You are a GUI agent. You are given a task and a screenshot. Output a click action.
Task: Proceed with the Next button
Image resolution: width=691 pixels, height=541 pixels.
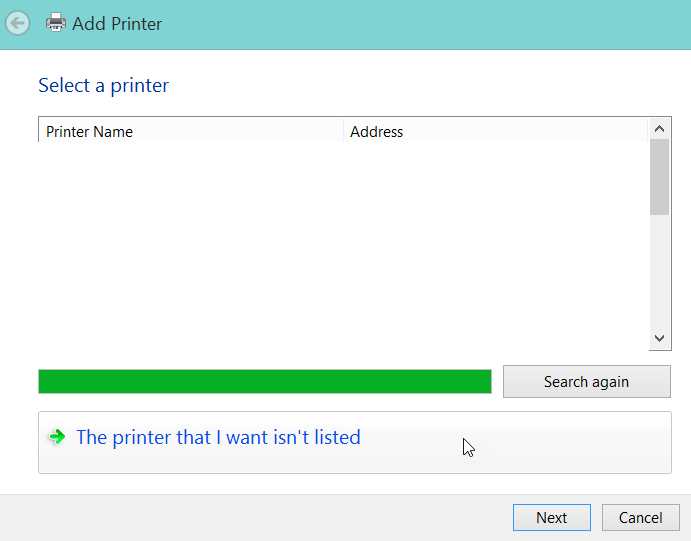(551, 517)
